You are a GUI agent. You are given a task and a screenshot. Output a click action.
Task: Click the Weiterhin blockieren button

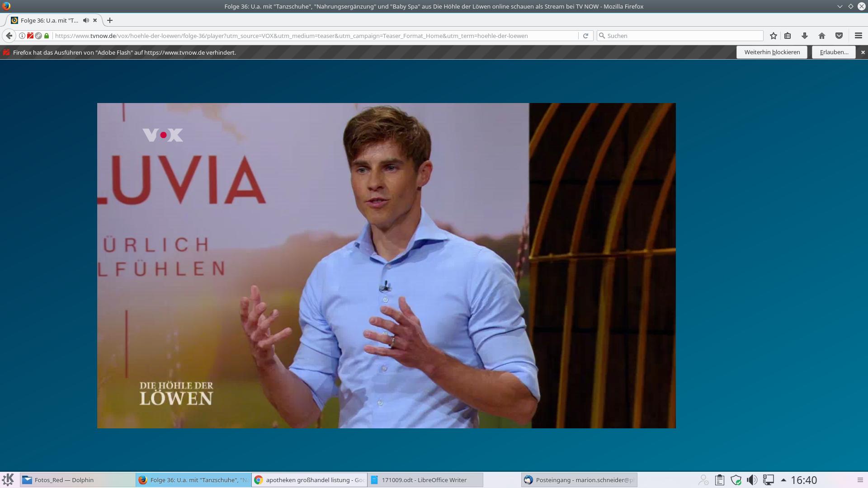point(772,52)
